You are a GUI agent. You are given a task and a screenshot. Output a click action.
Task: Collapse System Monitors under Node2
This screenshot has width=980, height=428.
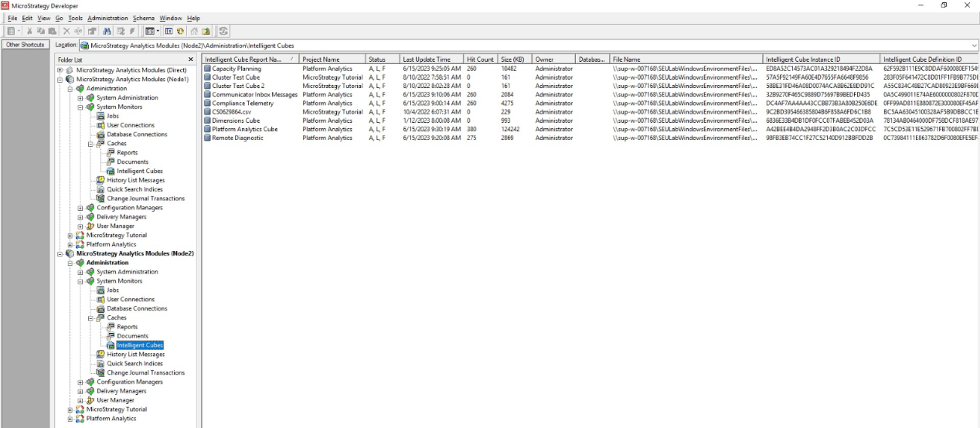pos(81,281)
